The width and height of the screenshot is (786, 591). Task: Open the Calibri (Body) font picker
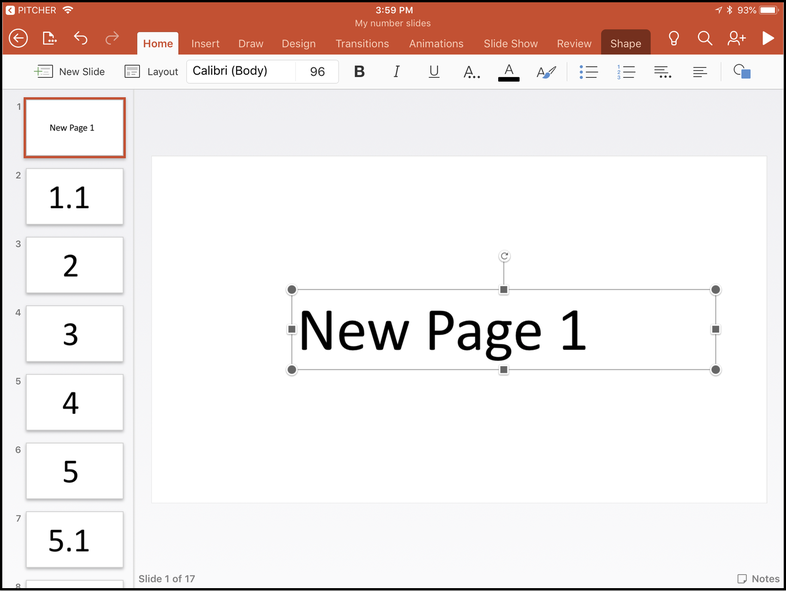pyautogui.click(x=240, y=72)
